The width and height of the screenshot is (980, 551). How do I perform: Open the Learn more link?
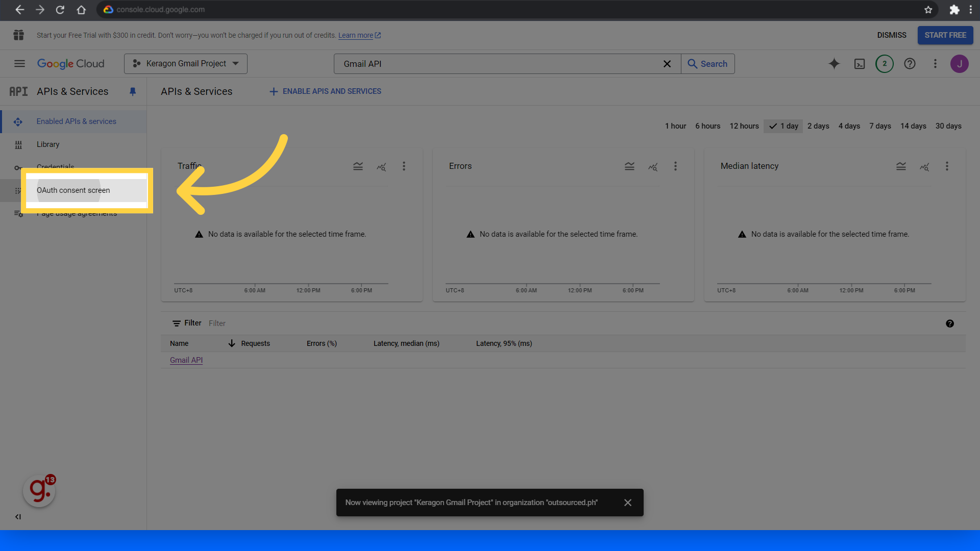tap(359, 35)
